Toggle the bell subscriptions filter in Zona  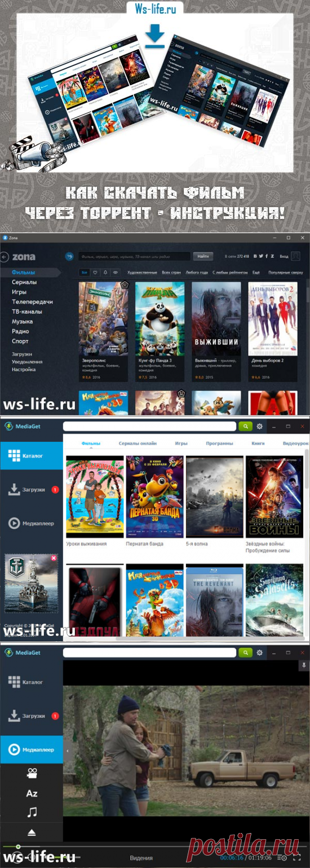click(x=105, y=272)
